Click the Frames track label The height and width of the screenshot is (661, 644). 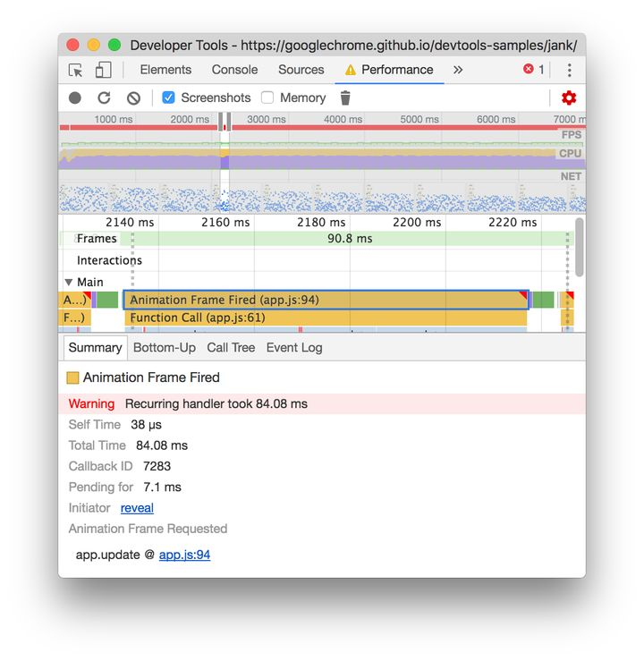click(x=97, y=239)
